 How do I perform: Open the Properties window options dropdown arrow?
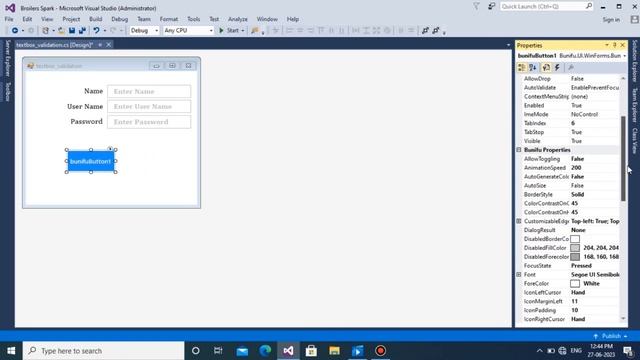[607, 45]
